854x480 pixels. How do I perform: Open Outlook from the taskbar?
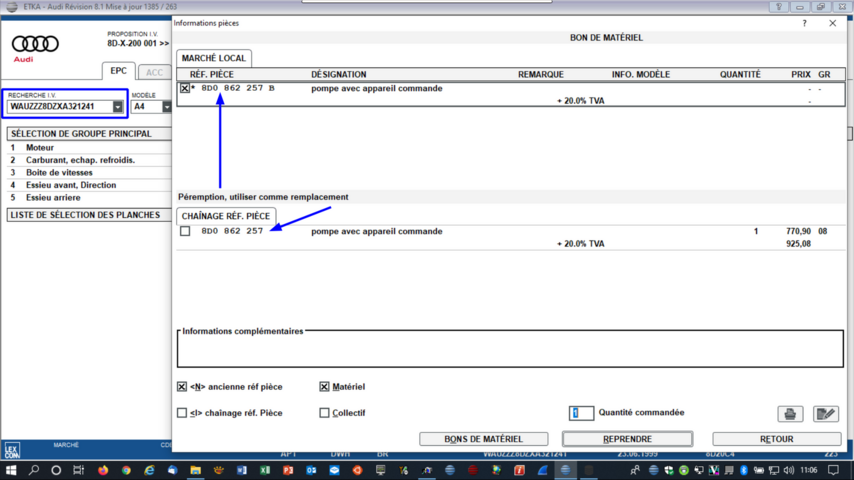tap(311, 470)
